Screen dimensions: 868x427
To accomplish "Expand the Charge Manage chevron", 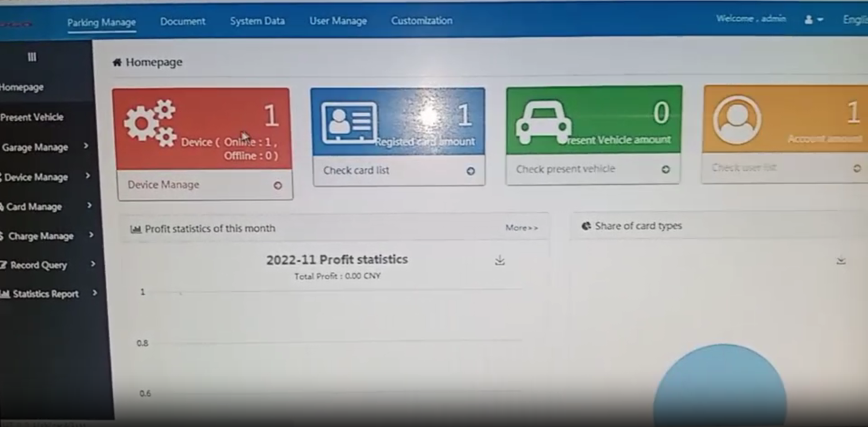I will (91, 235).
